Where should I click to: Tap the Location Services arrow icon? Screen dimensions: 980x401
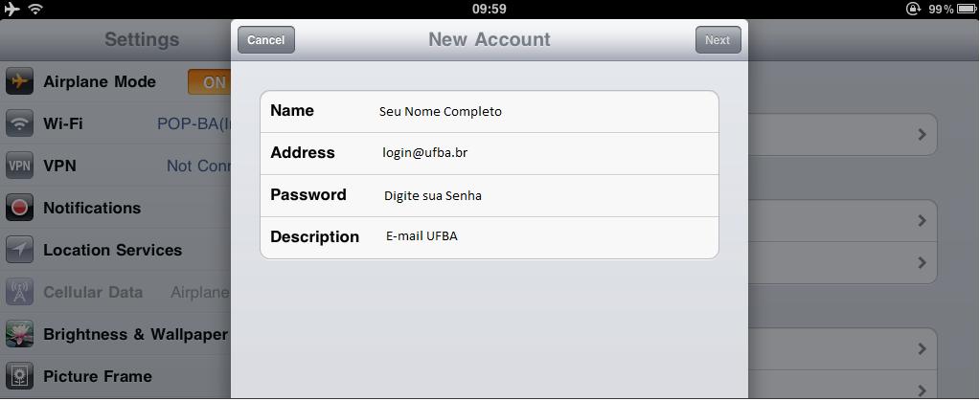[x=19, y=250]
